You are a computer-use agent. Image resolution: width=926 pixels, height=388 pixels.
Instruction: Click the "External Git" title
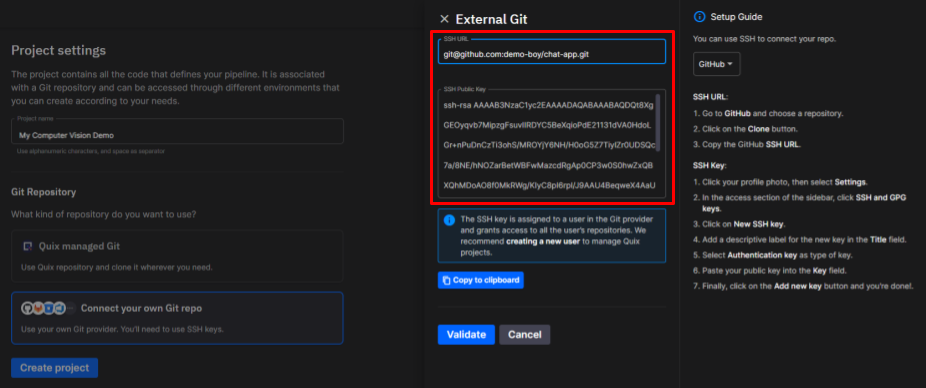[491, 19]
